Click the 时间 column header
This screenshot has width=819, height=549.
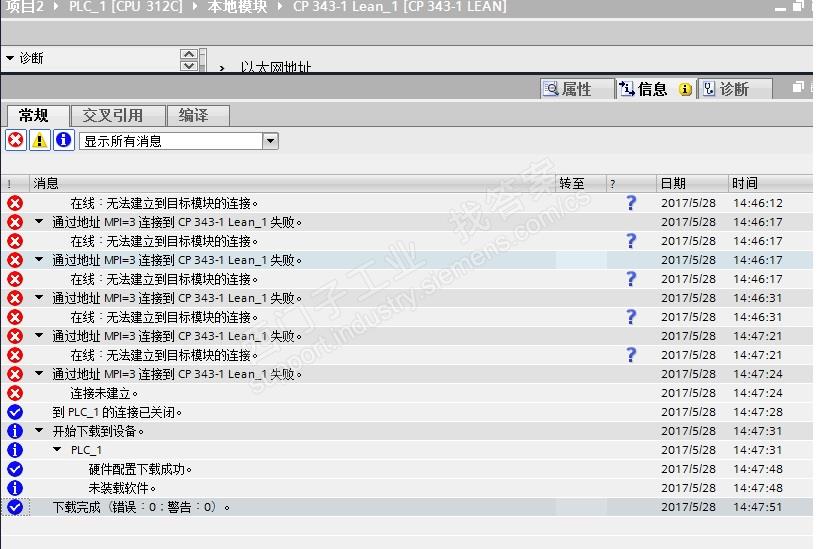coord(771,183)
